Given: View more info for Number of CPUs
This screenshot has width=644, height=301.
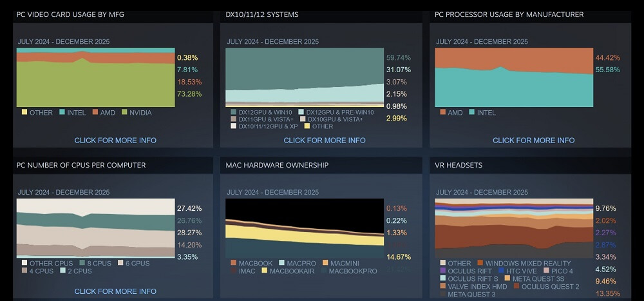Looking at the screenshot, I should click(115, 291).
